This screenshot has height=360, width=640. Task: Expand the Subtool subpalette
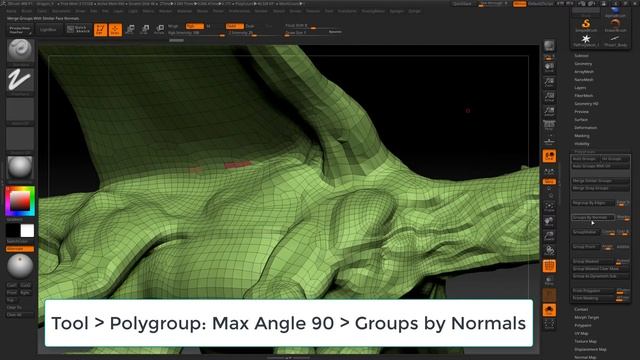tap(581, 56)
